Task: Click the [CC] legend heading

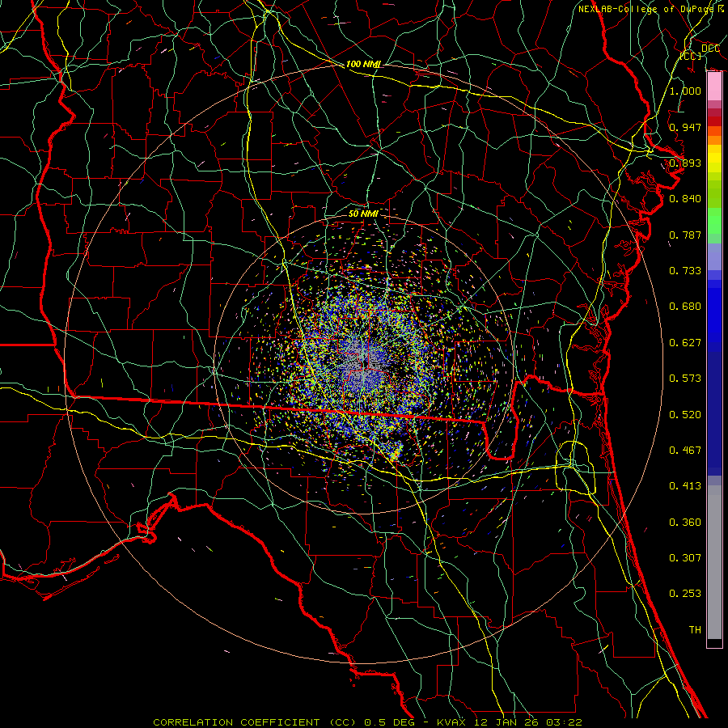Action: click(691, 56)
